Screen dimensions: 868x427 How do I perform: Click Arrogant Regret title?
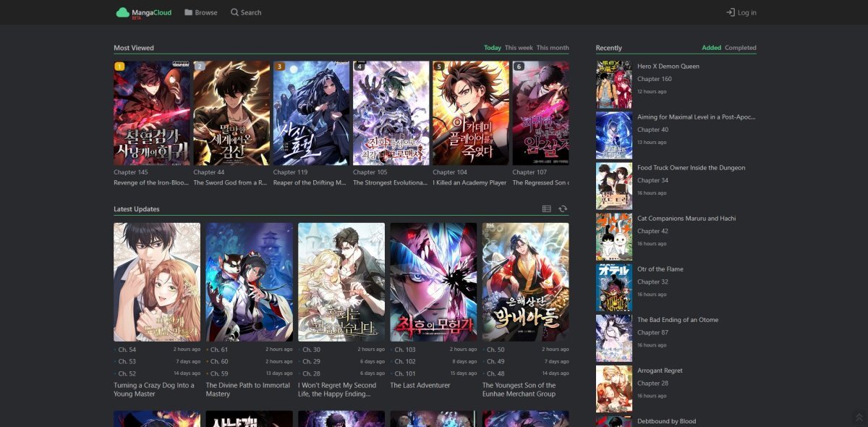click(660, 370)
